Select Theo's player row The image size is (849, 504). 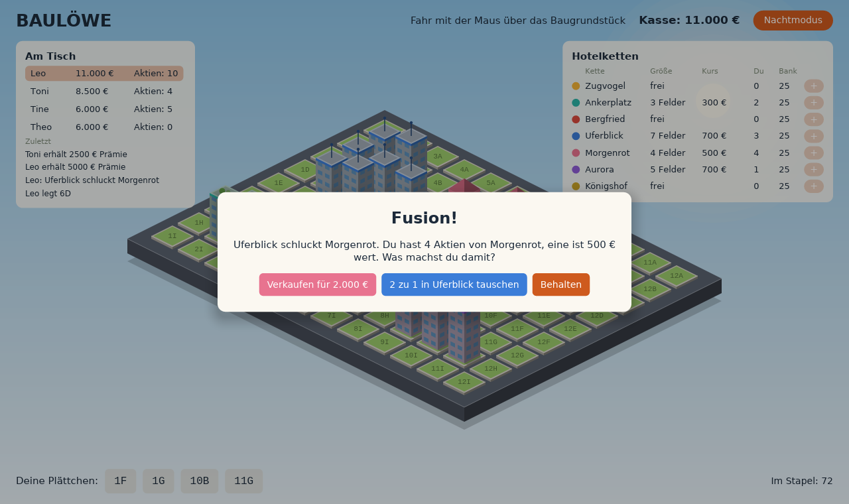(x=104, y=127)
